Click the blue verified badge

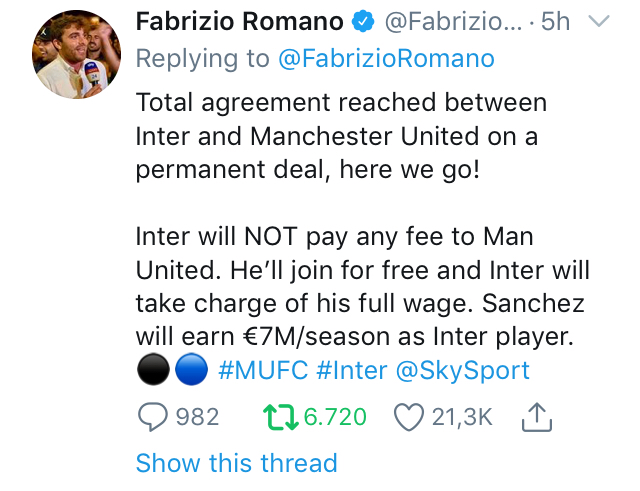(x=363, y=21)
